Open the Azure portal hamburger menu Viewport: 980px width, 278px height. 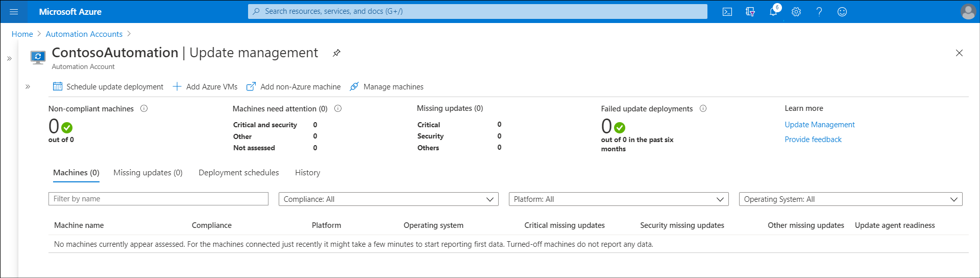14,12
